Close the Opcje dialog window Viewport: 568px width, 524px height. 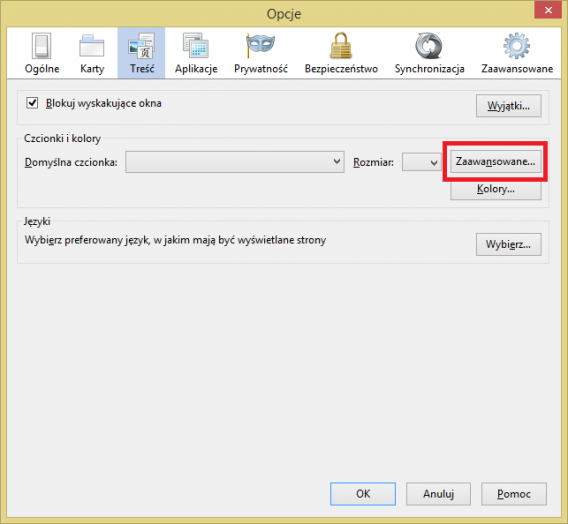coord(548,10)
